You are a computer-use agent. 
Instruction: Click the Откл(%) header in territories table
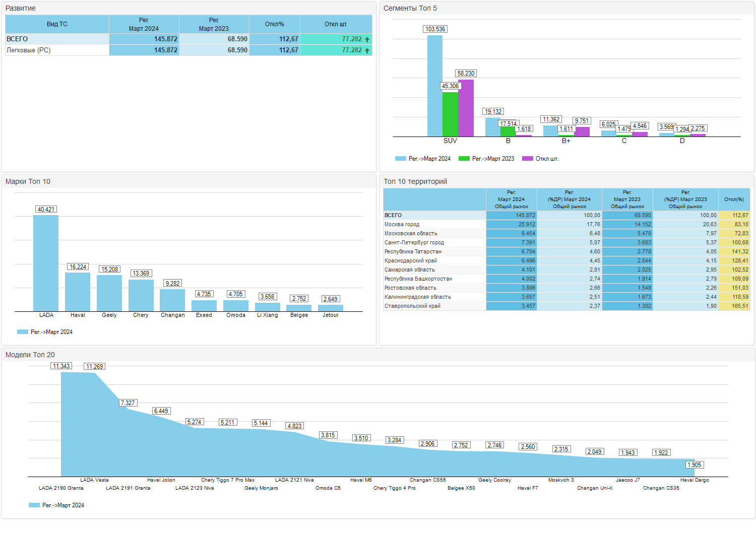734,199
